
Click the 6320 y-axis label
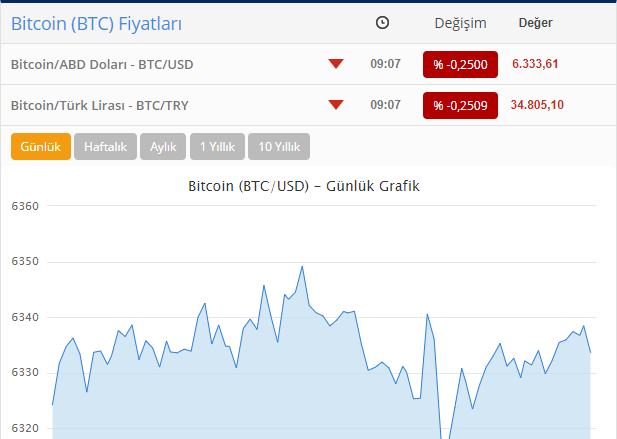point(25,428)
